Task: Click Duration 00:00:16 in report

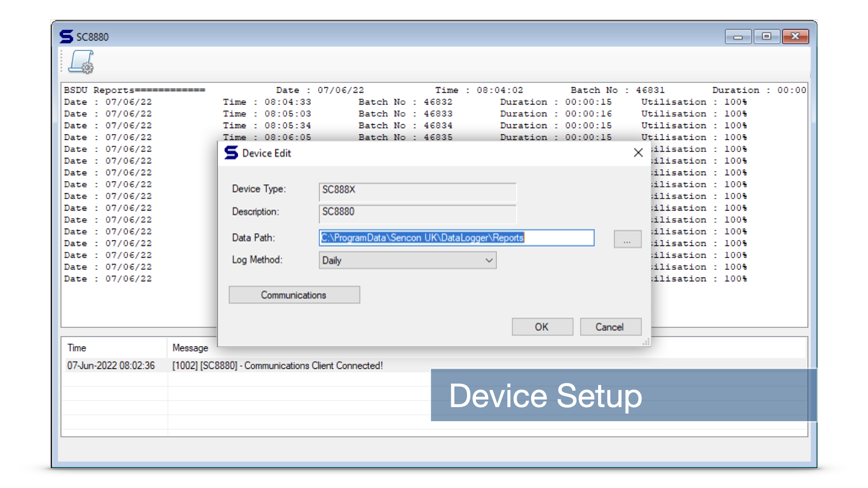Action: point(556,114)
